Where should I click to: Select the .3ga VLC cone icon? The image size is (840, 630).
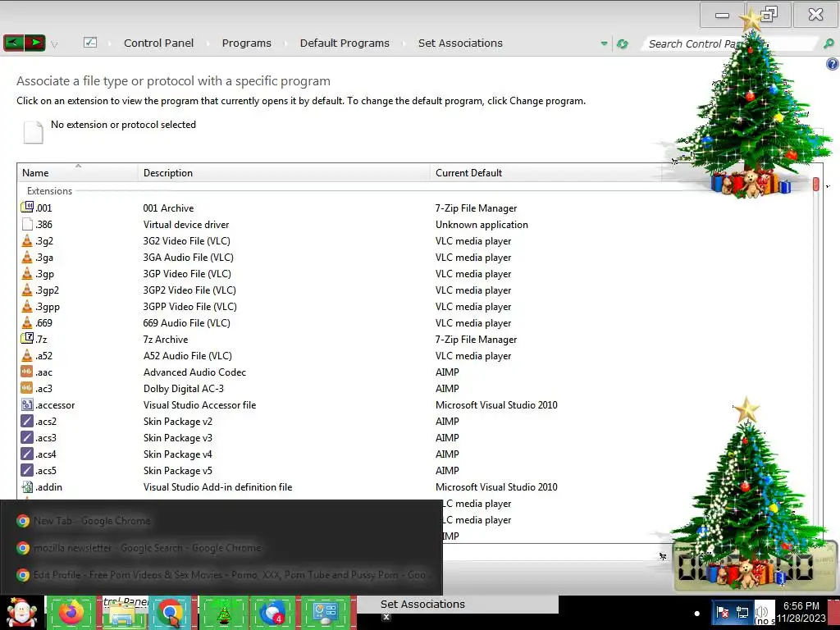(x=27, y=257)
